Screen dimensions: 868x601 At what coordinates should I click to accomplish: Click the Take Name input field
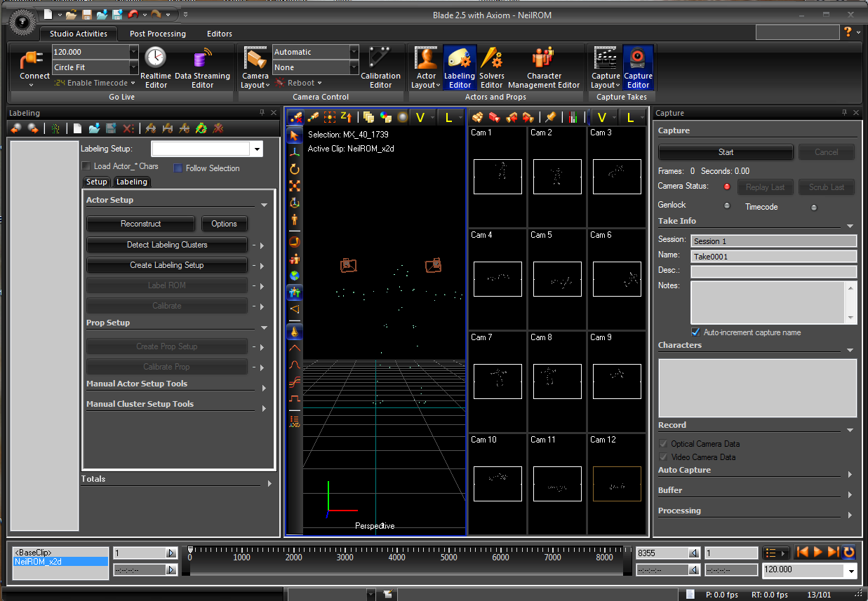tap(773, 257)
